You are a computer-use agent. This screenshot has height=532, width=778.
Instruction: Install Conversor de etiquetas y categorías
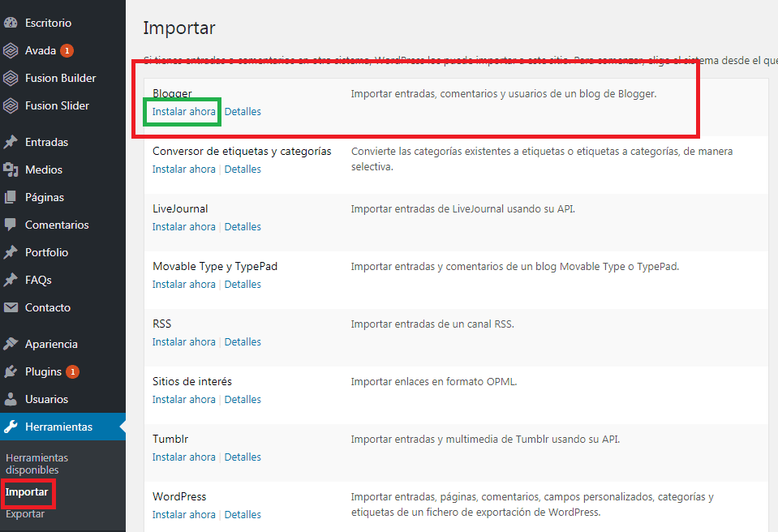tap(183, 169)
